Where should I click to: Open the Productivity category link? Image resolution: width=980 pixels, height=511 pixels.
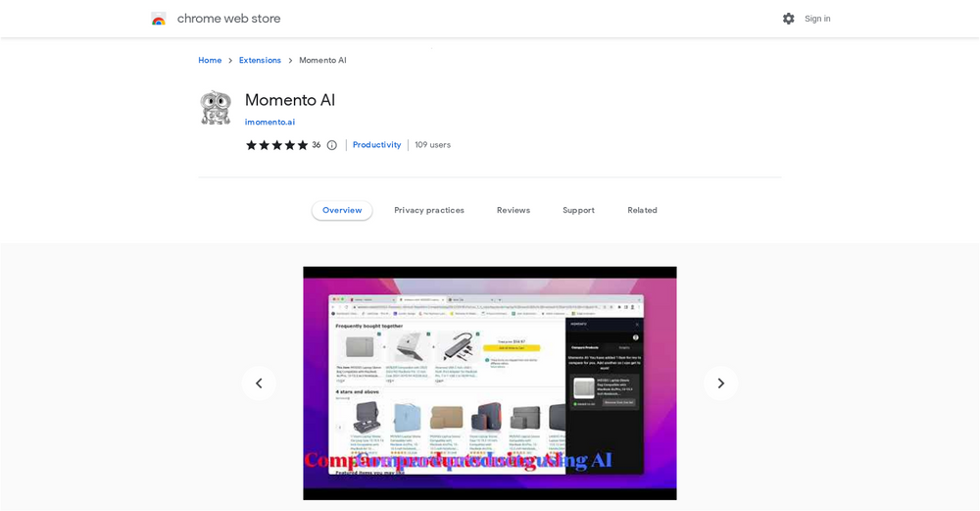(x=377, y=144)
